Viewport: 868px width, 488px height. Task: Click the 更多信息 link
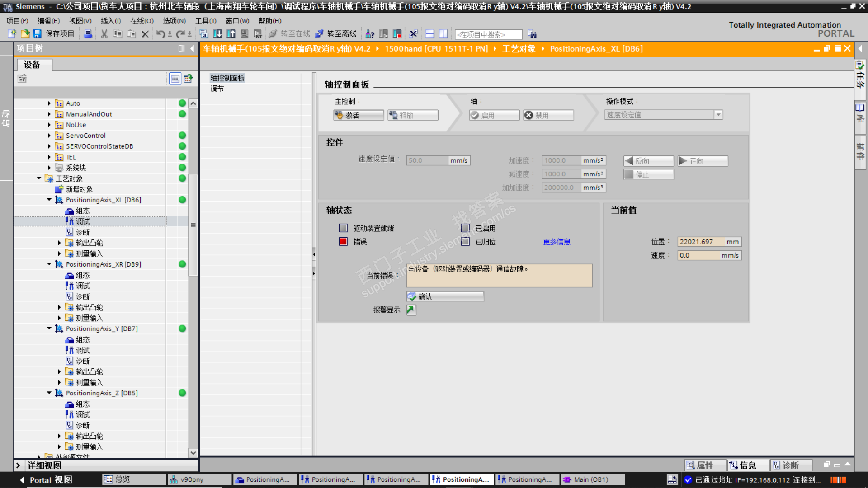[x=557, y=242]
